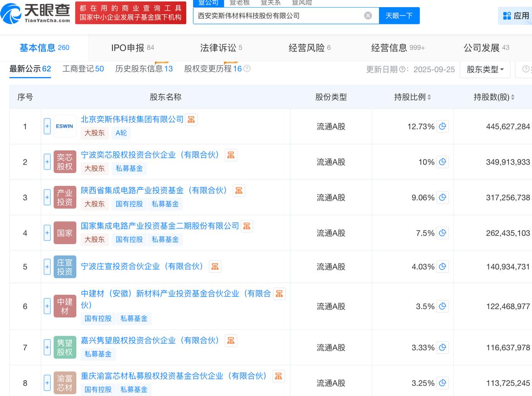Screen dimensions: 532x396
Task: Open equity structure icon for 国家集成电路产业投资基金二期
Action: (247, 226)
